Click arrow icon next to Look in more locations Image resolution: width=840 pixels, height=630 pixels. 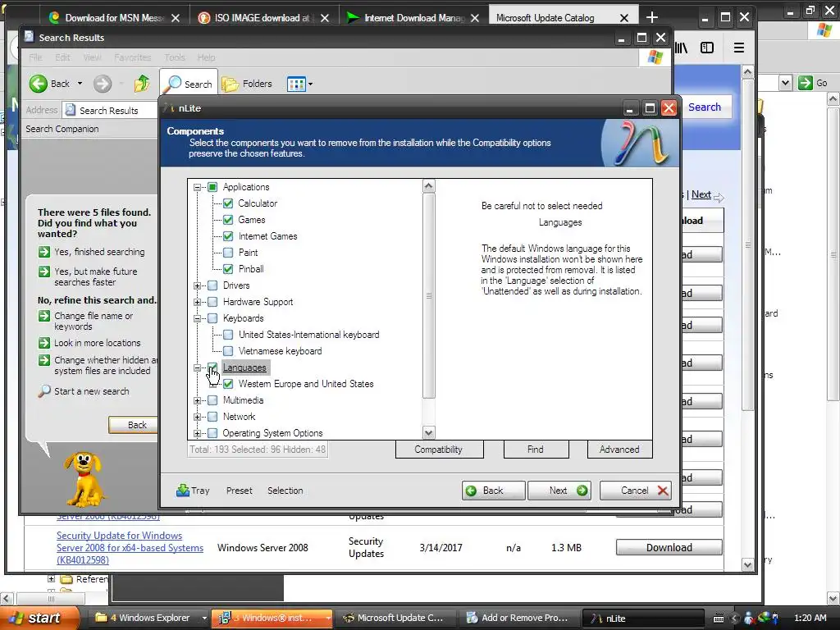coord(44,343)
